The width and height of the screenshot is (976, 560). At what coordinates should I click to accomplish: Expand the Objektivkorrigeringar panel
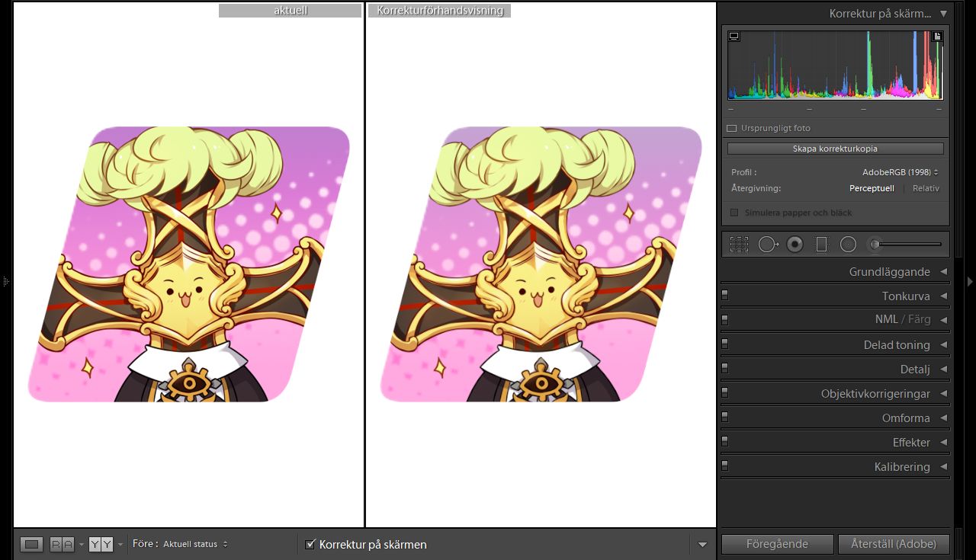[943, 394]
